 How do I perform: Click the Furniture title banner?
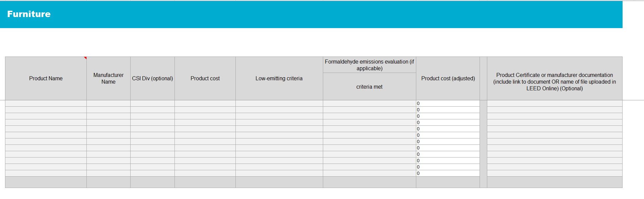pos(311,14)
